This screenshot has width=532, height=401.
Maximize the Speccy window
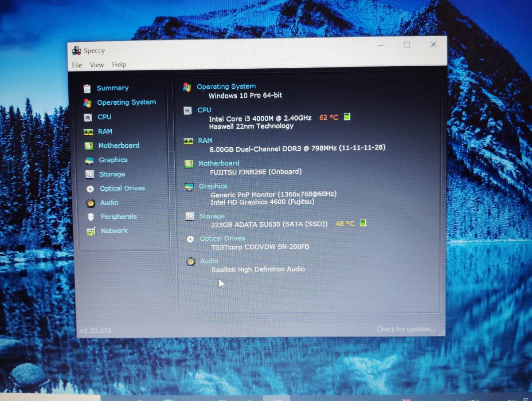(407, 45)
